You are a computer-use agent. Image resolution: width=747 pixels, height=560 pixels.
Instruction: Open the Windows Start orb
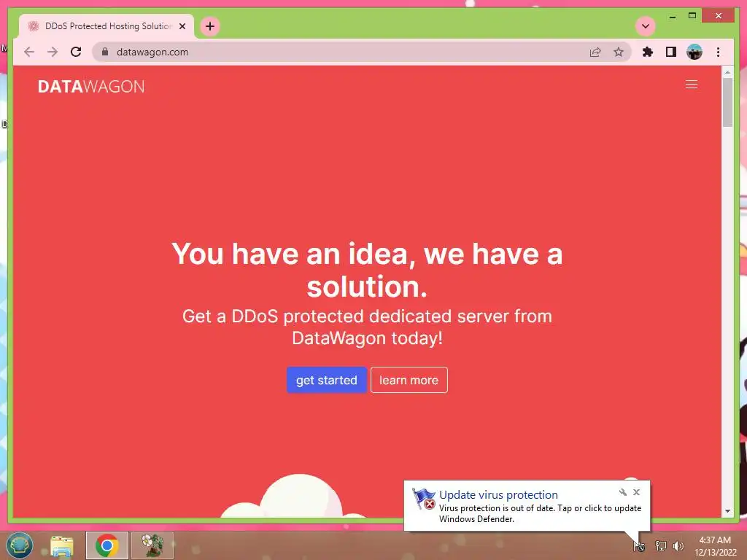[20, 545]
